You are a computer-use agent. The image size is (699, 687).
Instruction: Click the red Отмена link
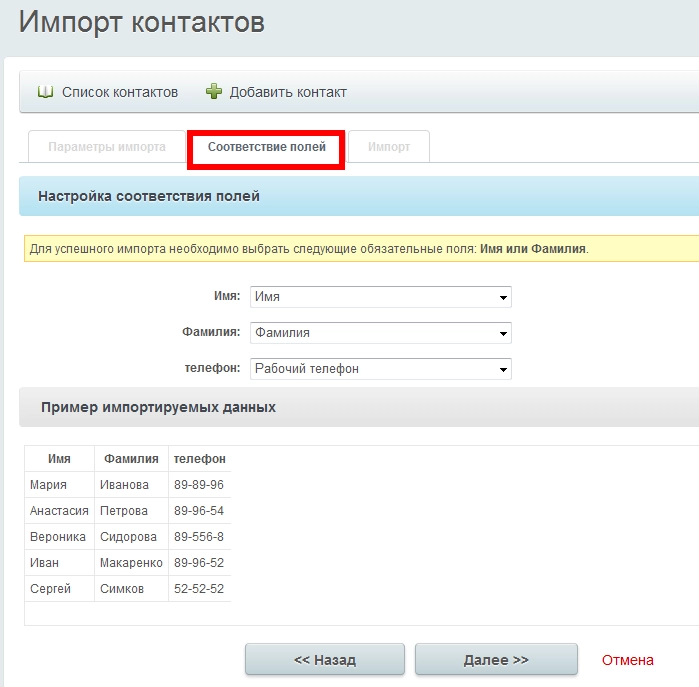627,660
